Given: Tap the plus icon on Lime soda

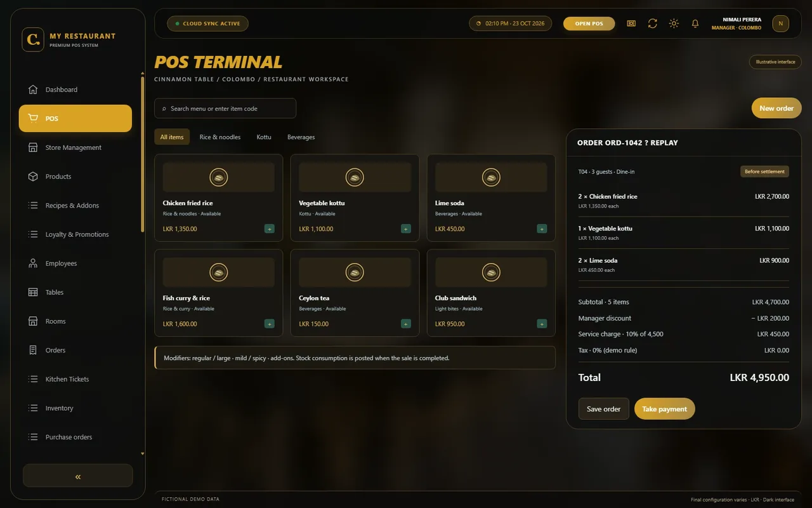Looking at the screenshot, I should (542, 229).
